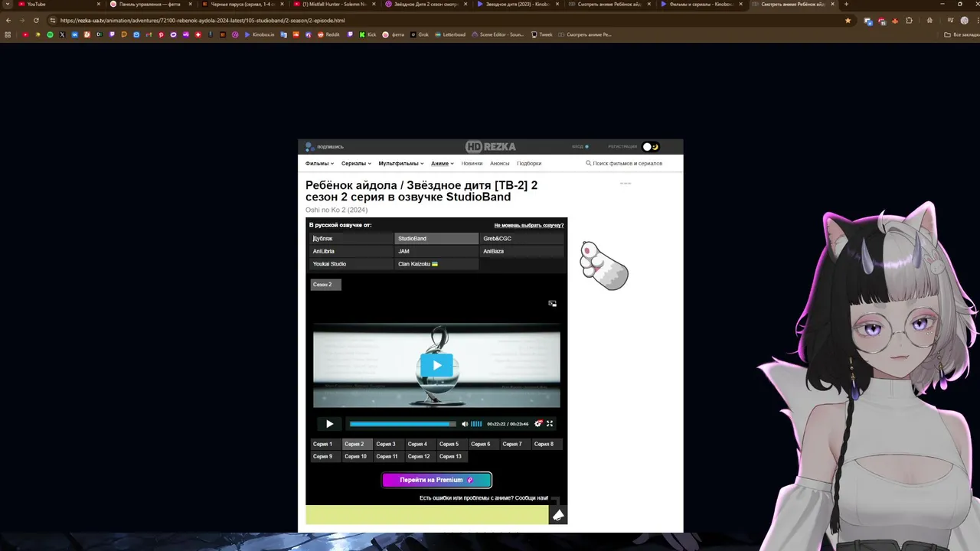Switch to Серия 13
The width and height of the screenshot is (980, 551).
[452, 456]
